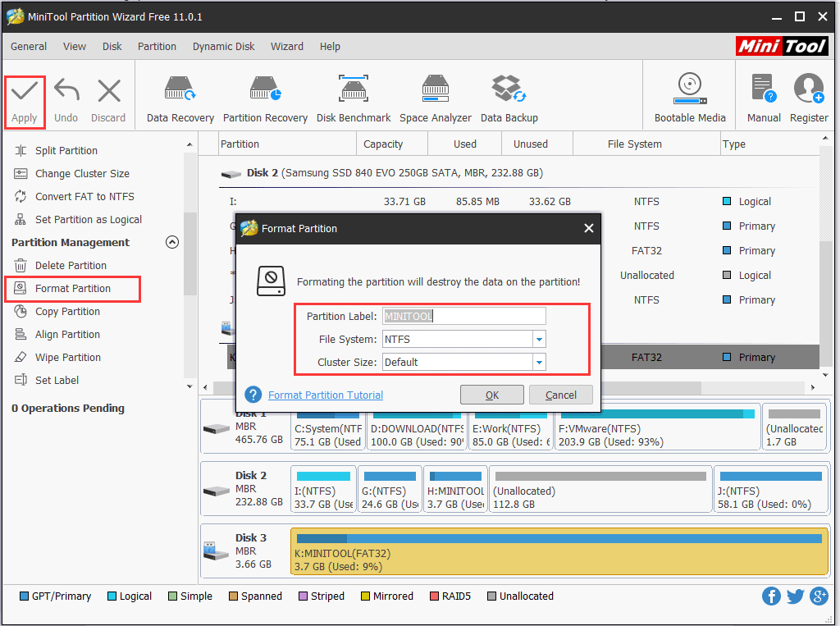Select the E:Work(NTFS) block on Disk 1

[x=510, y=427]
